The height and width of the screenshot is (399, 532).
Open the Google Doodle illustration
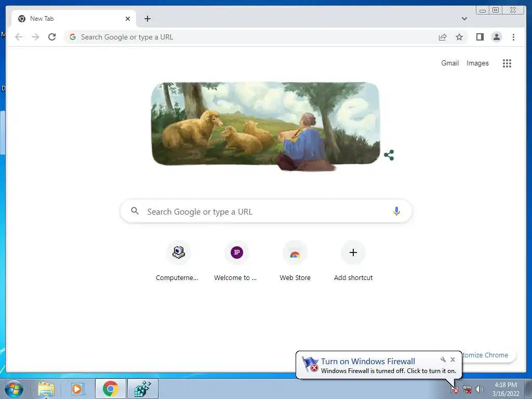tap(265, 126)
